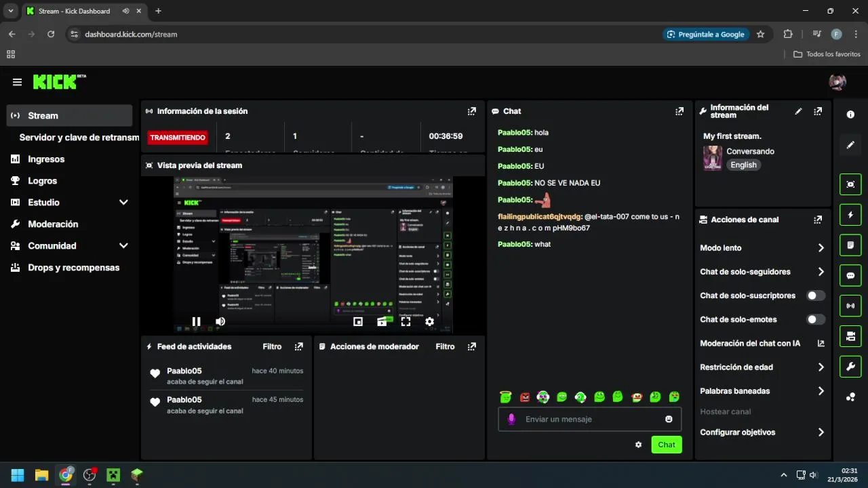Open Filtro in Acciones de moderador
868x488 pixels.
tap(445, 346)
